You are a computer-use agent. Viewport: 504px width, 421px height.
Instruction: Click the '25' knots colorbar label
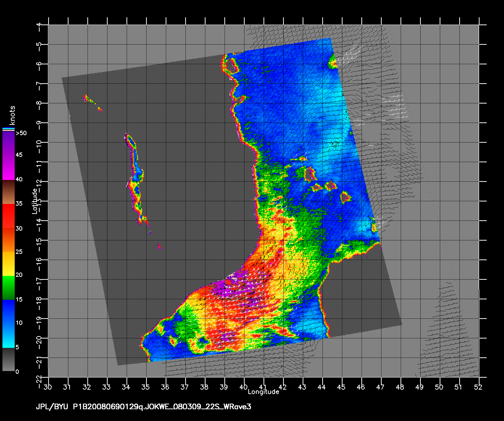point(19,252)
